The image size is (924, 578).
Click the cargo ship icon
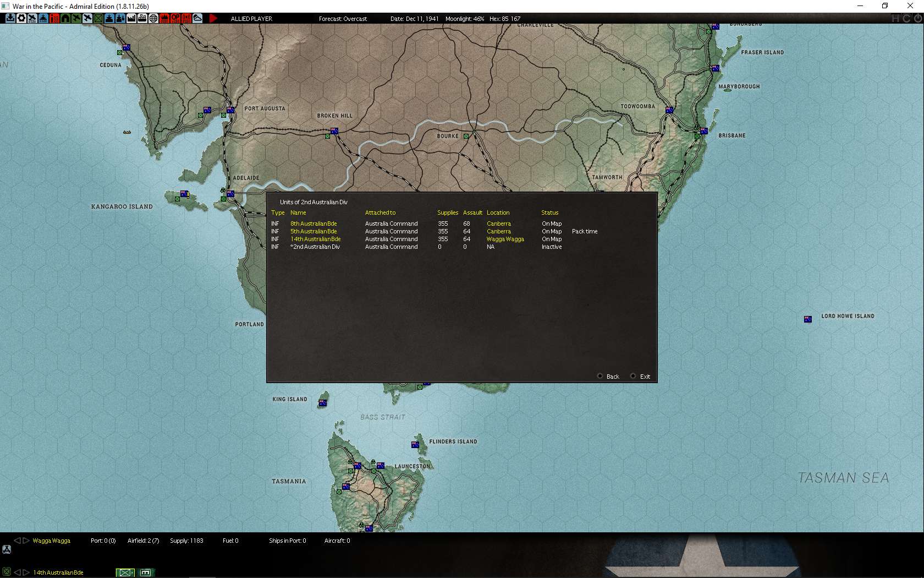pyautogui.click(x=142, y=18)
